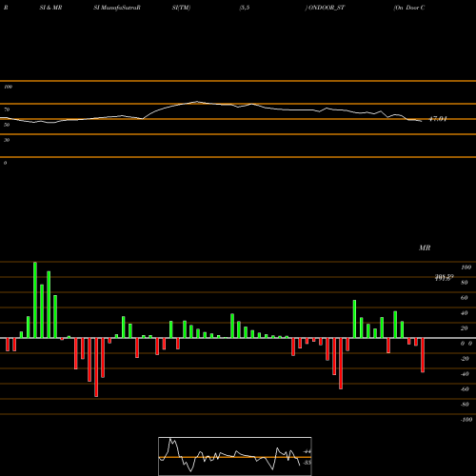Screen dimensions: 476x476
Task: Click the 40 label on the MR axis
Action: pyautogui.click(x=465, y=313)
